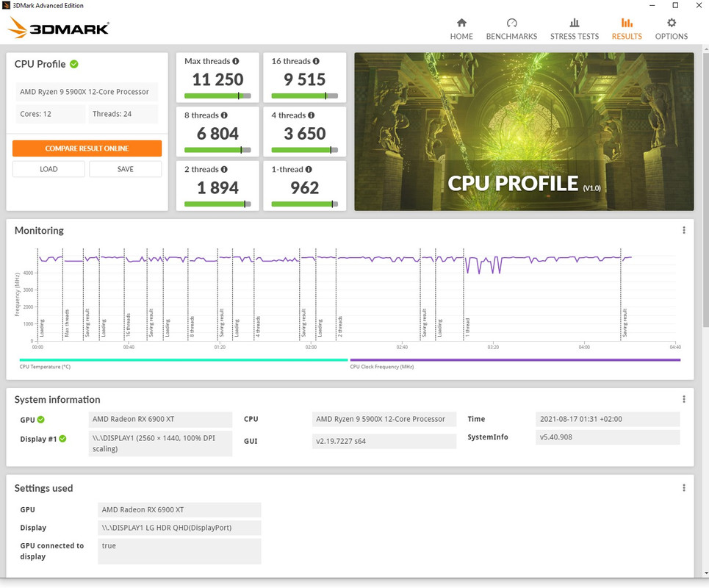This screenshot has height=588, width=709.
Task: Maximize the 3DMark window
Action: click(x=675, y=5)
